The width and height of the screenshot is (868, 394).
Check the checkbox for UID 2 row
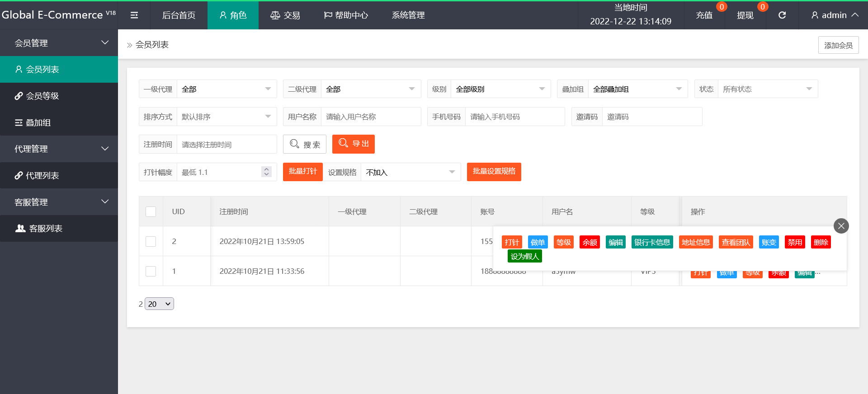pos(151,241)
